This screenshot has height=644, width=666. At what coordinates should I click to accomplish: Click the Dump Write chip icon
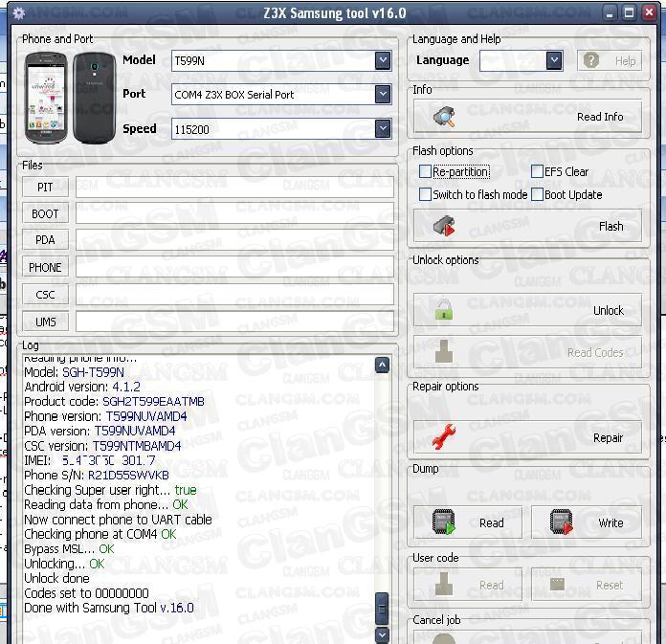coord(562,522)
